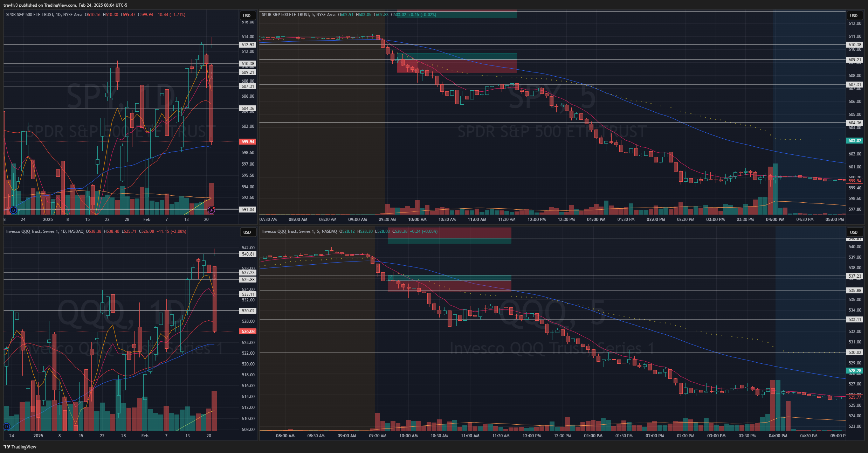Click 2025 label on QQQ daily time axis
This screenshot has height=453, width=868.
pyautogui.click(x=38, y=436)
